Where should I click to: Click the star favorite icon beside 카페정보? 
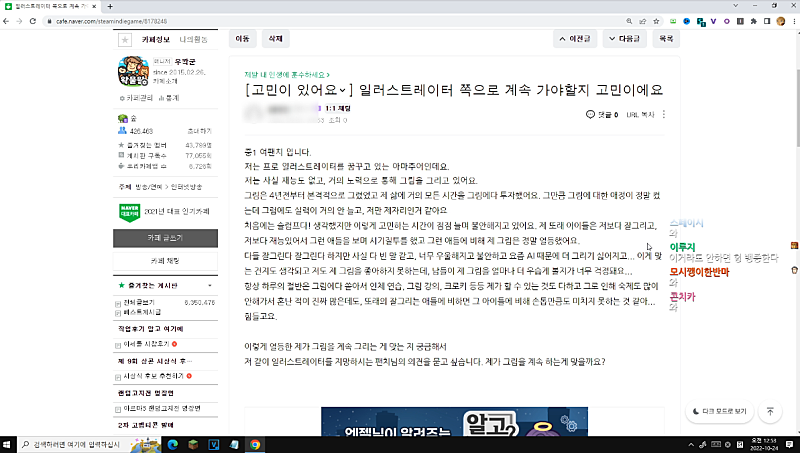124,40
